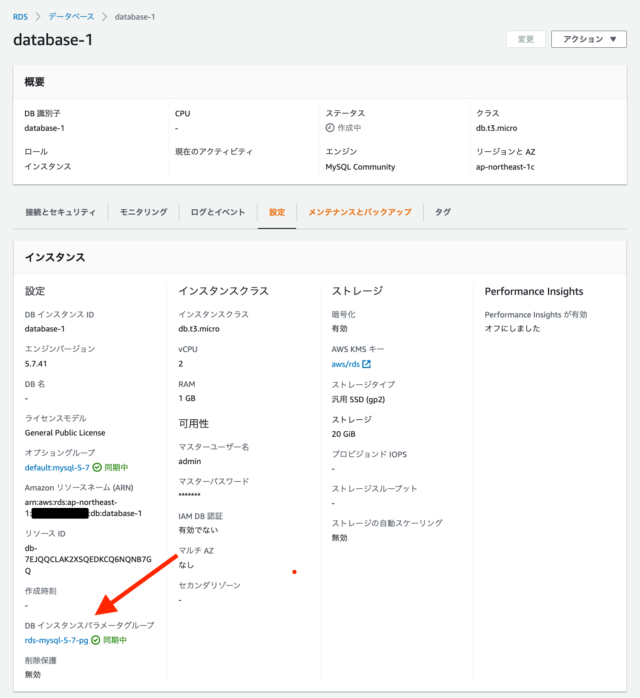Open the rds-mysql-5-7-pg parameter group link

tap(56, 641)
